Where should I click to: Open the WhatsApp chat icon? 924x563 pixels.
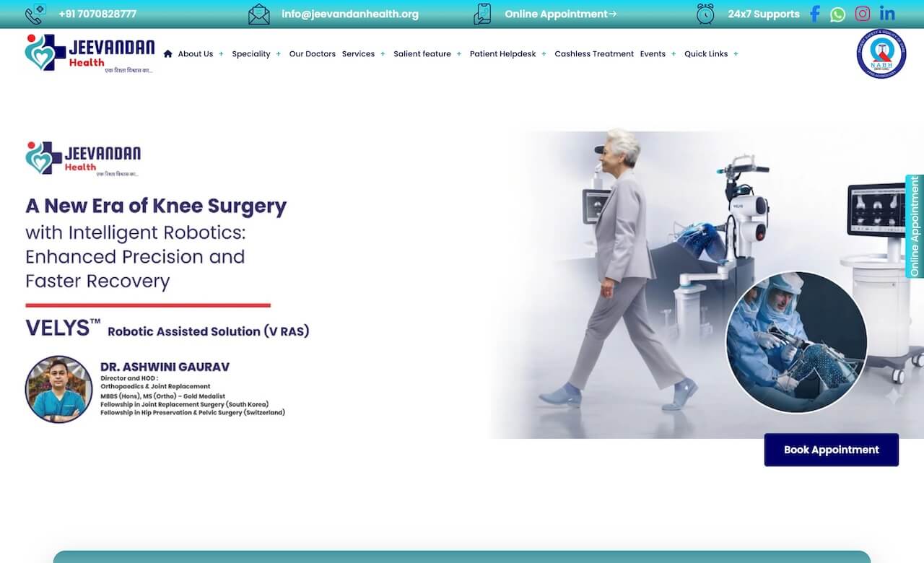coord(837,14)
